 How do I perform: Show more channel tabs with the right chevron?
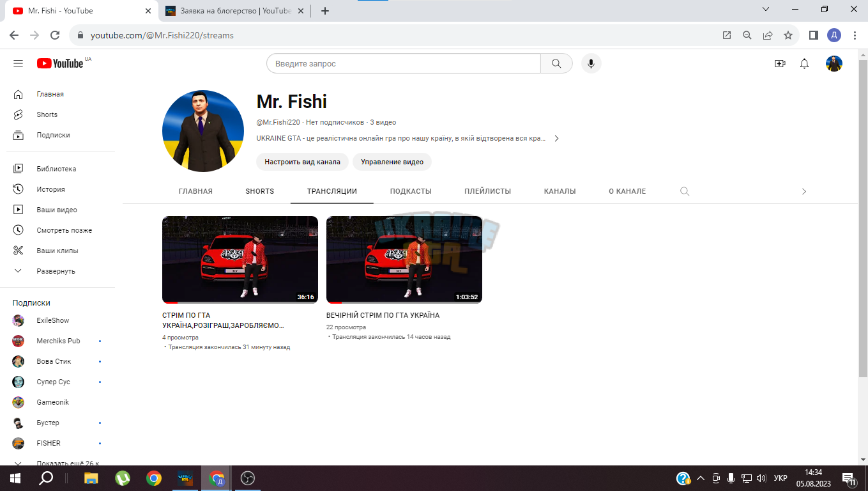804,191
